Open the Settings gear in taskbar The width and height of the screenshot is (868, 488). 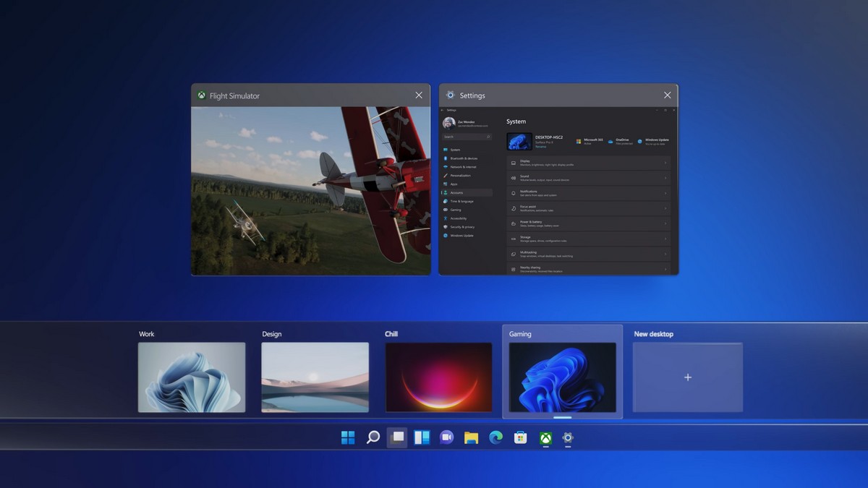[x=569, y=437]
